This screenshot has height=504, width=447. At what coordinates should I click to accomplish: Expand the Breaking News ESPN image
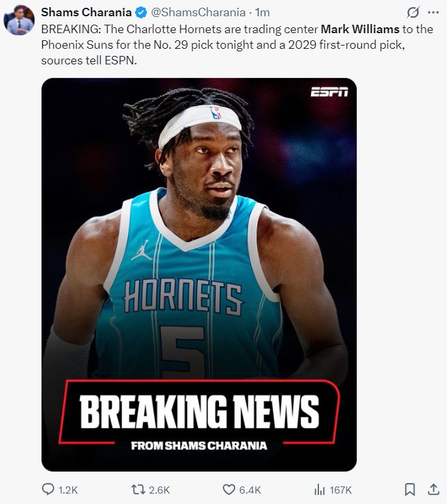pyautogui.click(x=199, y=275)
